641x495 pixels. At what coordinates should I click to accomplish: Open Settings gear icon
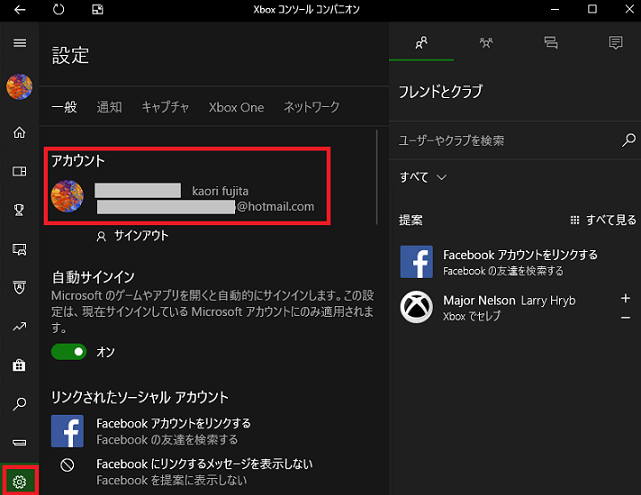click(x=19, y=482)
